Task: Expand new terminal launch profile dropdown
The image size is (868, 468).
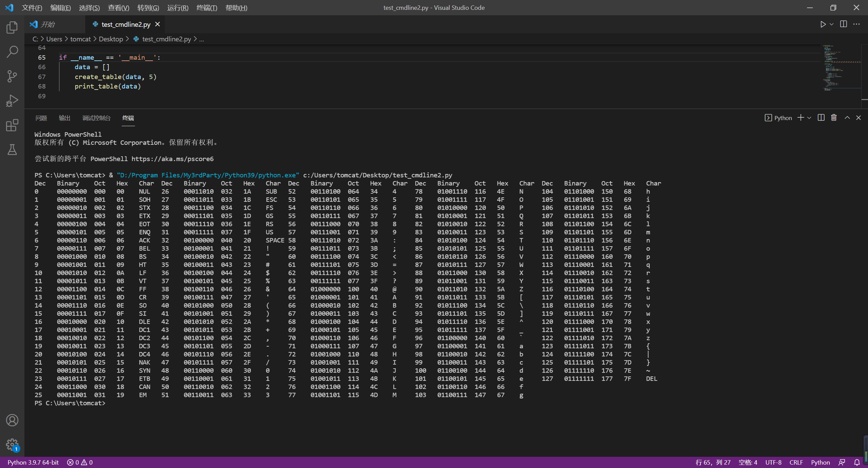Action: point(809,118)
